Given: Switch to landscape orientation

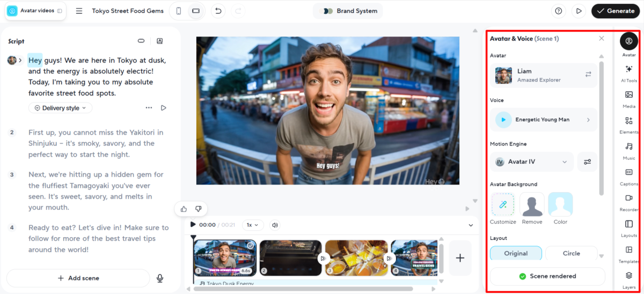Looking at the screenshot, I should 196,11.
